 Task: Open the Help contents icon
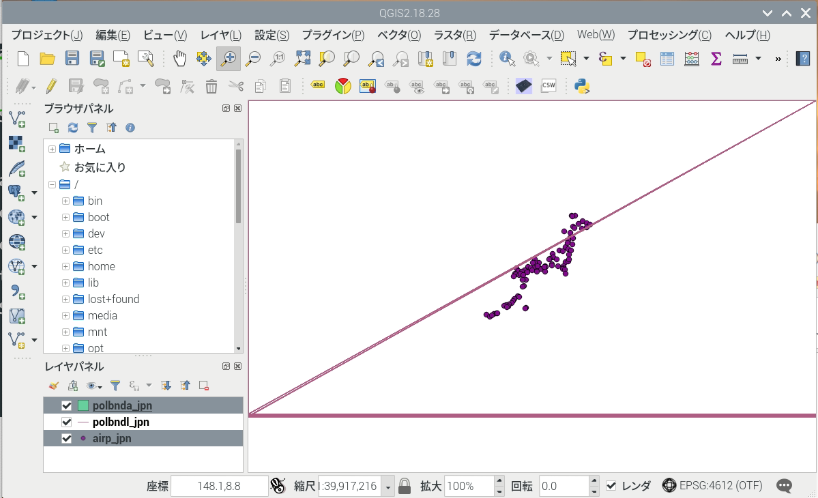803,58
